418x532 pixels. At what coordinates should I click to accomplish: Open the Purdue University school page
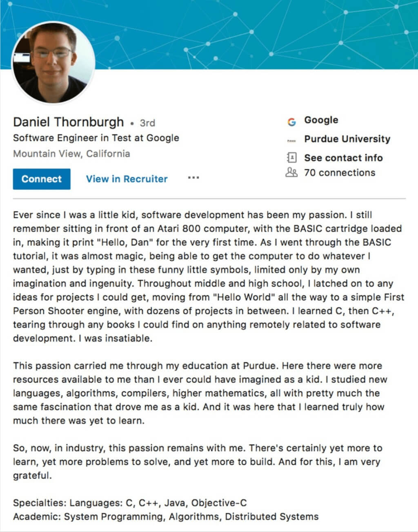click(347, 139)
